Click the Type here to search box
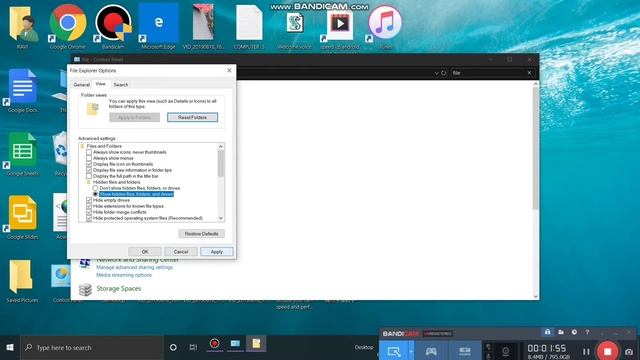Image resolution: width=640 pixels, height=360 pixels. tap(92, 347)
